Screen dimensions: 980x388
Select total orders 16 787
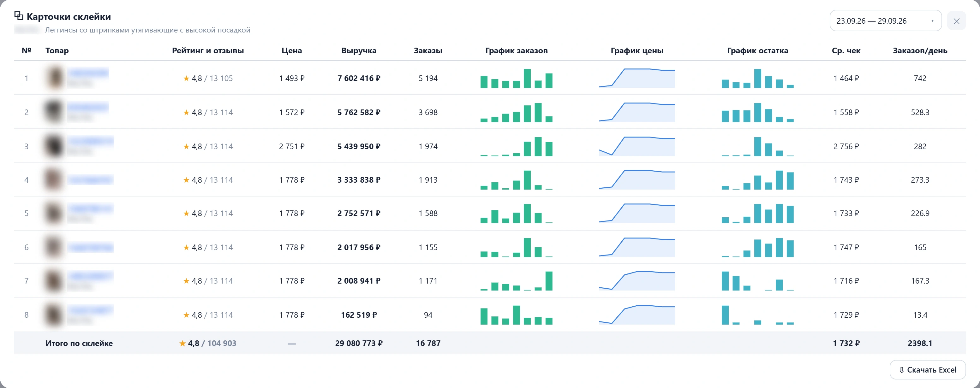coord(428,343)
